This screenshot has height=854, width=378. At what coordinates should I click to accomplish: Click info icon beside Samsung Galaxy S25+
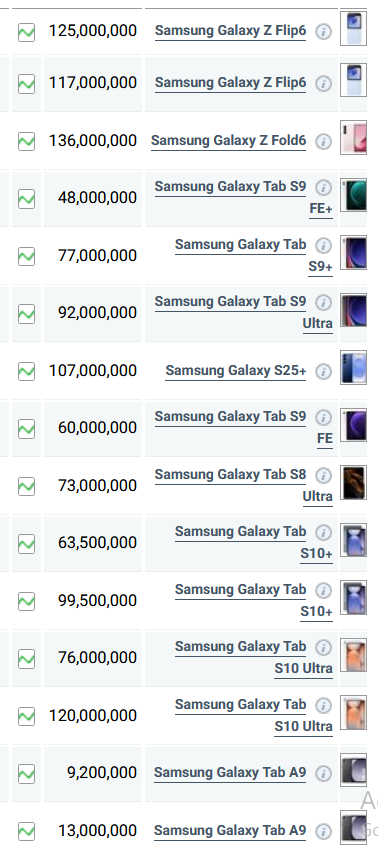point(324,371)
